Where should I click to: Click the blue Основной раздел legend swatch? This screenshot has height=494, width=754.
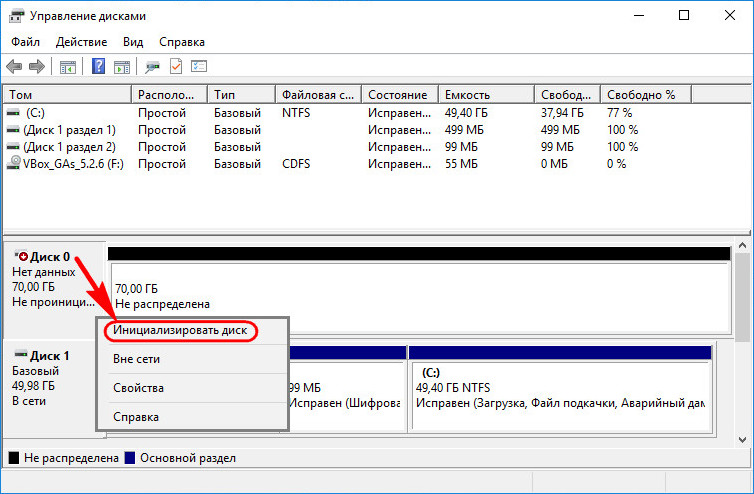[130, 457]
